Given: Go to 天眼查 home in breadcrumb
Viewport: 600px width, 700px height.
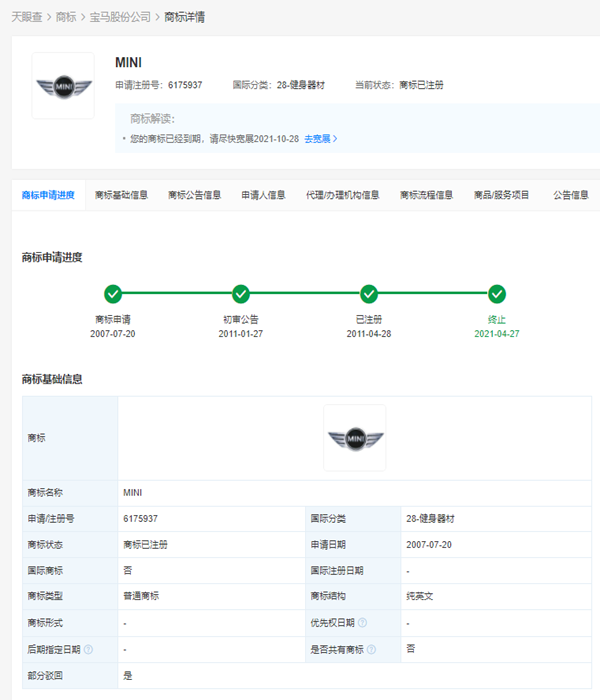Looking at the screenshot, I should coord(26,17).
